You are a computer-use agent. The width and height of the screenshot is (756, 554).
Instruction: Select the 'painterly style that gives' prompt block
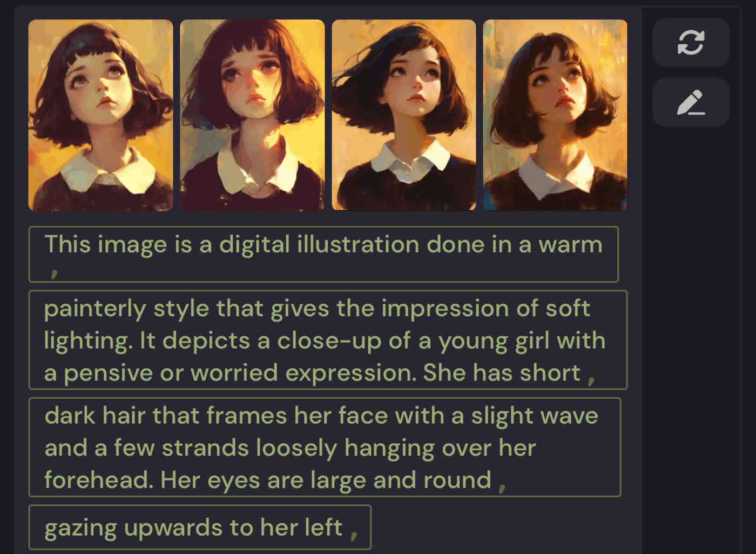click(328, 340)
